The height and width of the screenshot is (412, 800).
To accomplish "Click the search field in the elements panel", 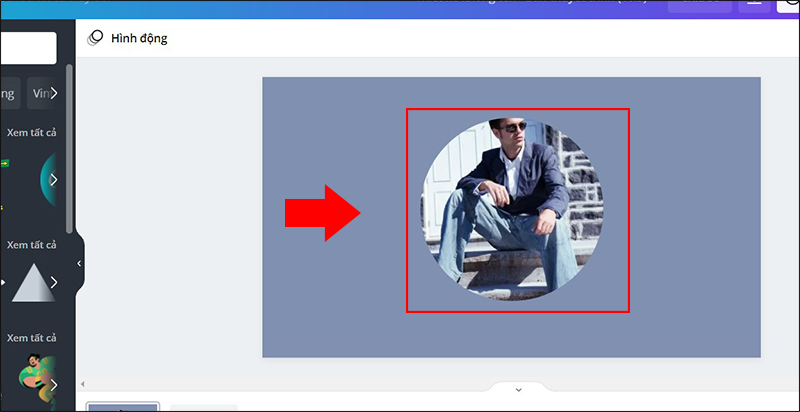I will [x=28, y=48].
